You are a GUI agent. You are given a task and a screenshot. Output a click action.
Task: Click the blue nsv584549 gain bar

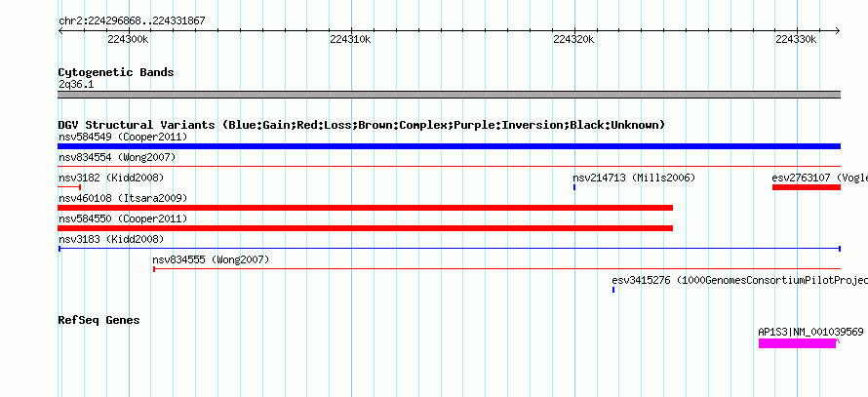click(449, 146)
